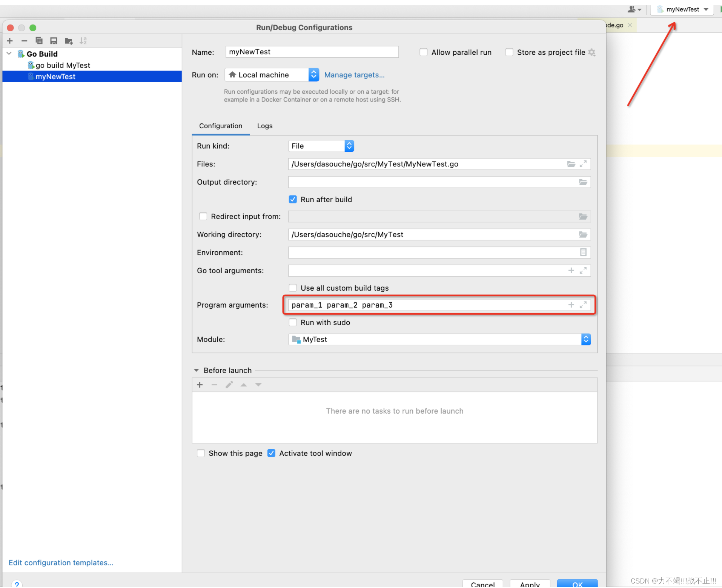Image resolution: width=722 pixels, height=588 pixels.
Task: Insert macro into Program arguments
Action: [x=571, y=305]
